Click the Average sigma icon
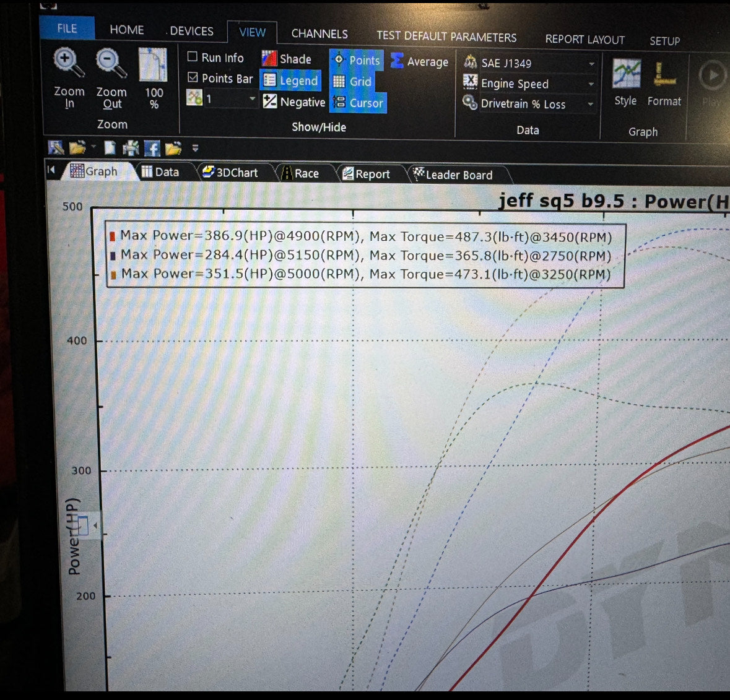The image size is (730, 700). tap(398, 61)
